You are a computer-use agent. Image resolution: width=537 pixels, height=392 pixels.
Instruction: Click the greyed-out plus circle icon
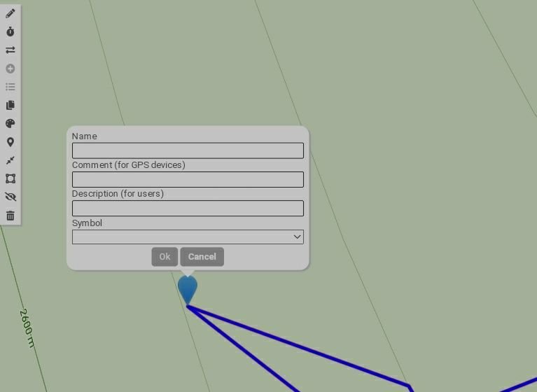click(11, 69)
